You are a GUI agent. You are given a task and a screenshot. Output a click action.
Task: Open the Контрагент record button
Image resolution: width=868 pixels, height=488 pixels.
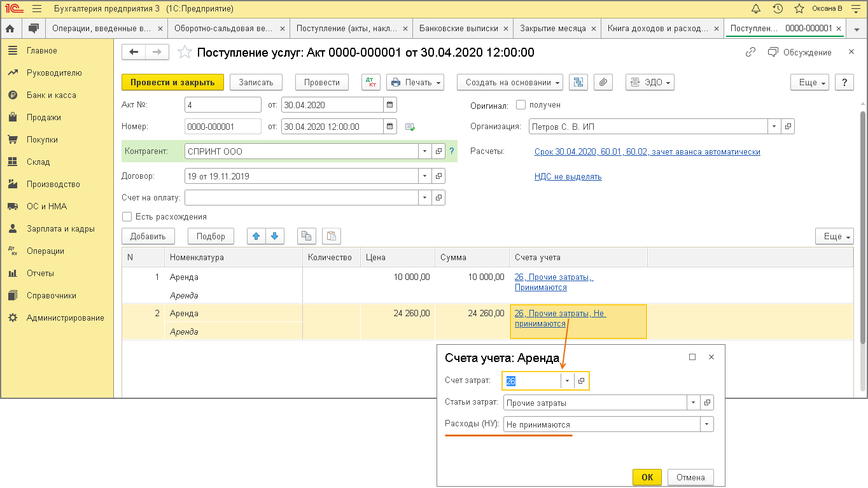438,151
